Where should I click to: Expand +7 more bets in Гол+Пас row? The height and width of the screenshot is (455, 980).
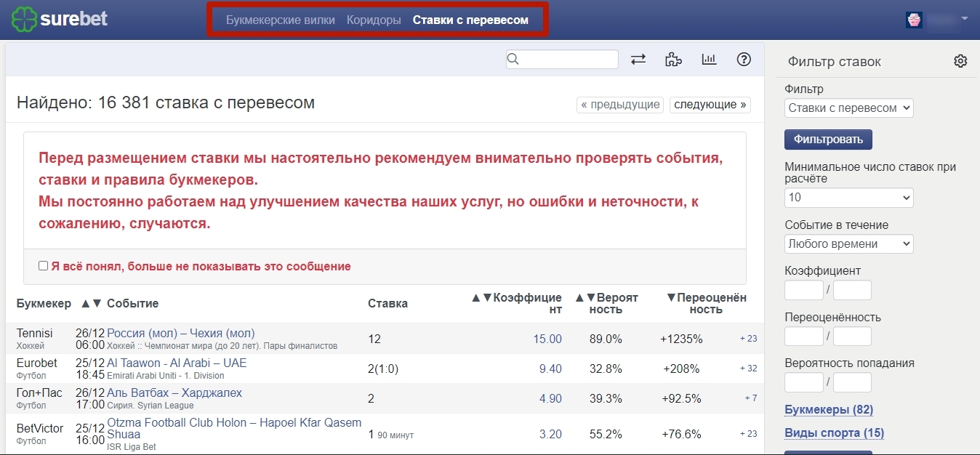[x=751, y=398]
